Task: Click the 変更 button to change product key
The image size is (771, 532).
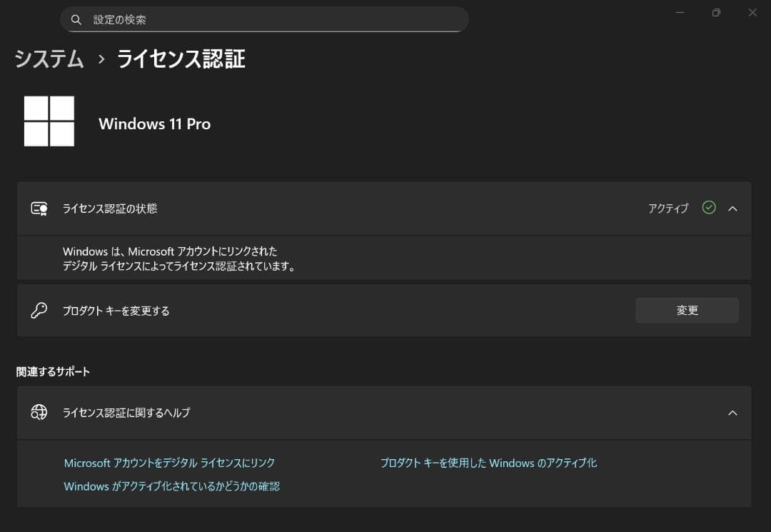Action: [x=687, y=310]
